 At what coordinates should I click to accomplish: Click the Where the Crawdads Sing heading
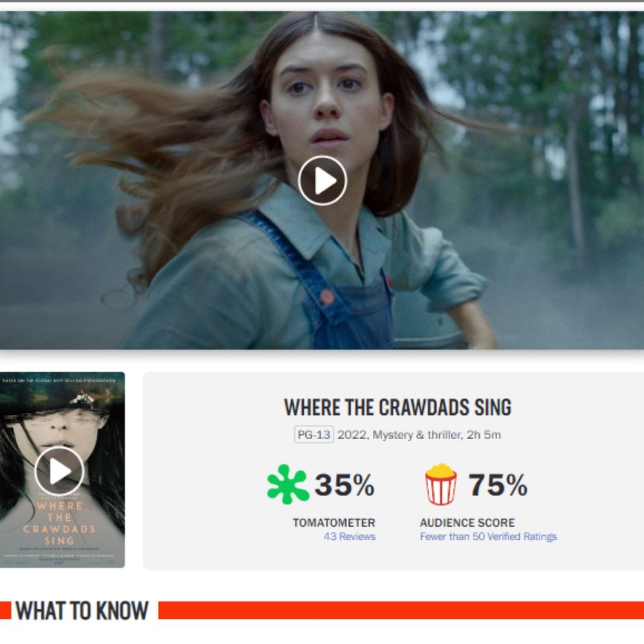[x=397, y=408]
